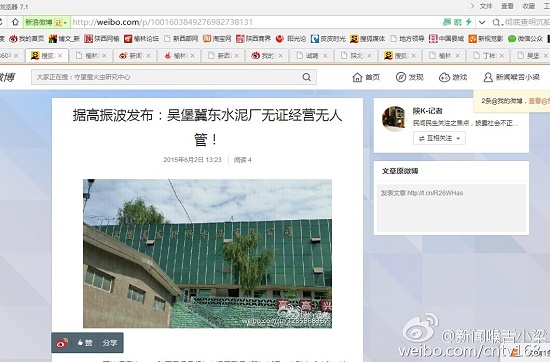The width and height of the screenshot is (550, 362).
Task: Open the 博文_新 bookmark
Action: [64, 39]
